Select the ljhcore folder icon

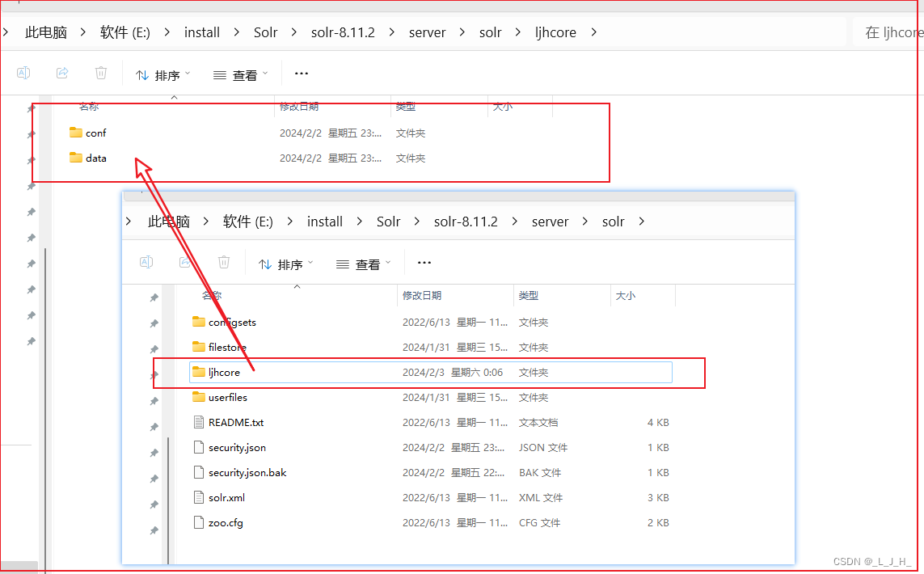coord(199,372)
